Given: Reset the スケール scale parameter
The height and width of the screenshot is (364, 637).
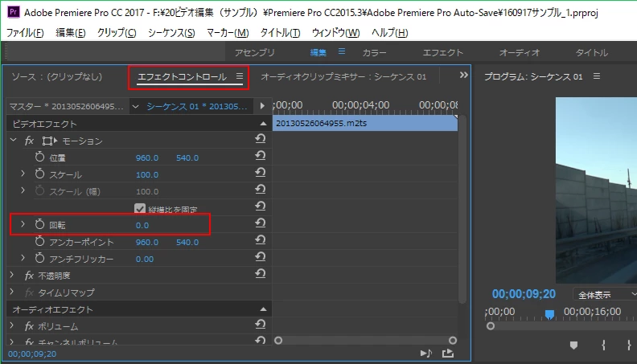Looking at the screenshot, I should (x=260, y=174).
